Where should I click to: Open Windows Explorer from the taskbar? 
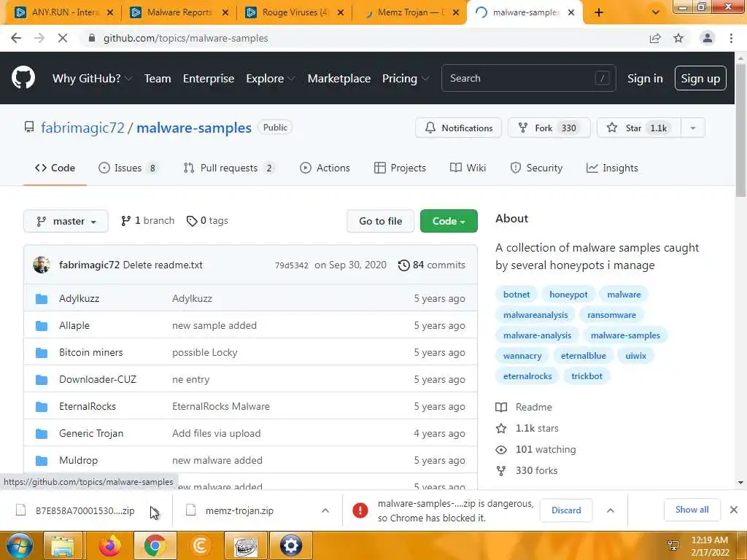click(x=63, y=545)
